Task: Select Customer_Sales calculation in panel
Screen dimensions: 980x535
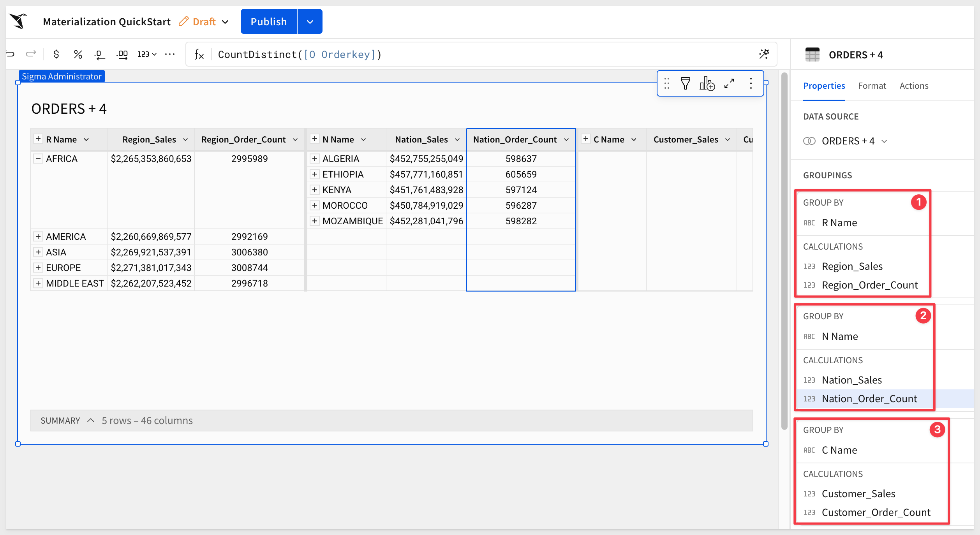Action: tap(858, 494)
